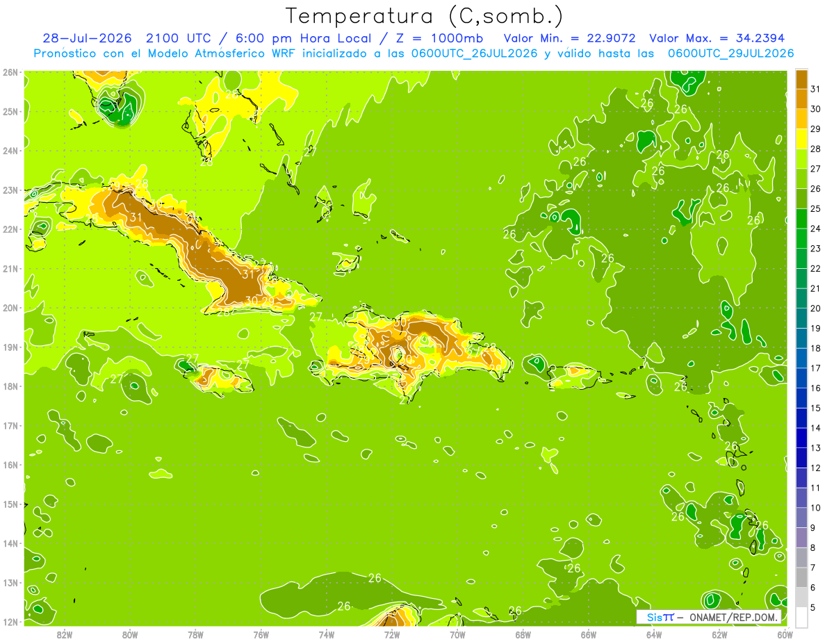This screenshot has height=644, width=834.
Task: Click the "25N" latitude axis label
Action: pos(10,111)
